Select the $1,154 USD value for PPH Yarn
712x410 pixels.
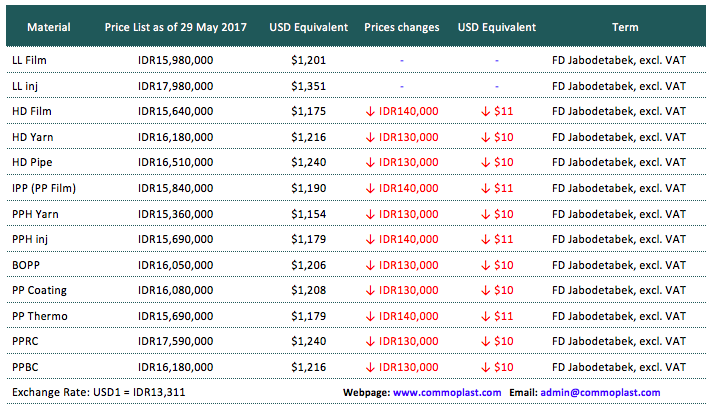tap(308, 213)
